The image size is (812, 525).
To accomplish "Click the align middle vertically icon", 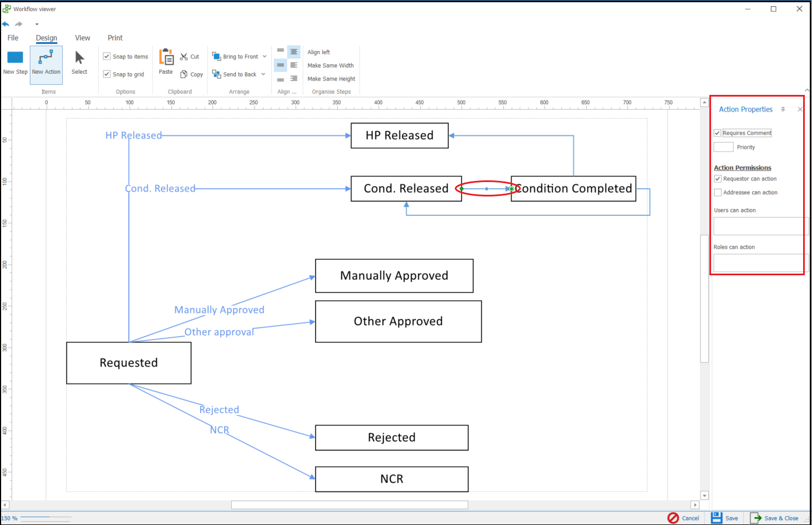I will 281,65.
